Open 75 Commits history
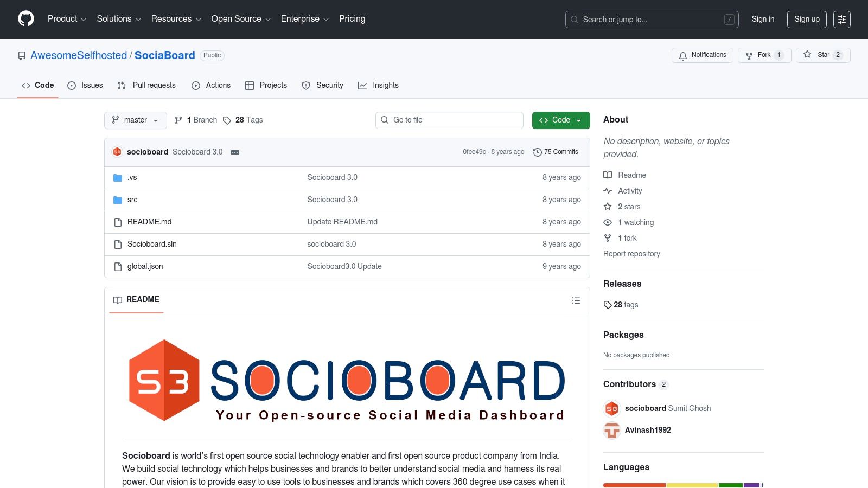The image size is (868, 488). point(556,152)
